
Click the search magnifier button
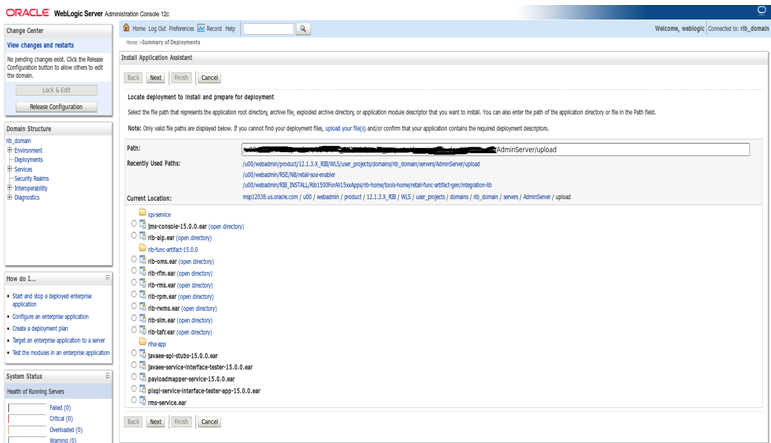click(x=303, y=29)
